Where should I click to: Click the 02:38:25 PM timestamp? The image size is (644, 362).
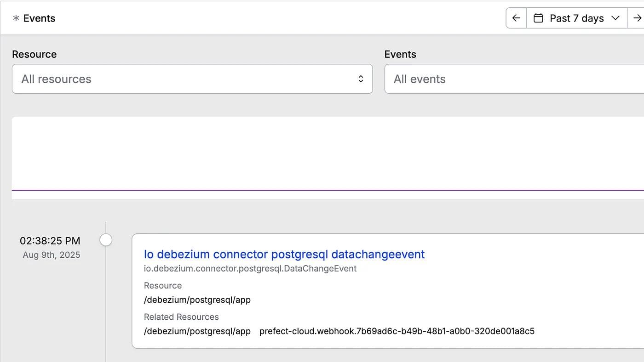pyautogui.click(x=50, y=241)
